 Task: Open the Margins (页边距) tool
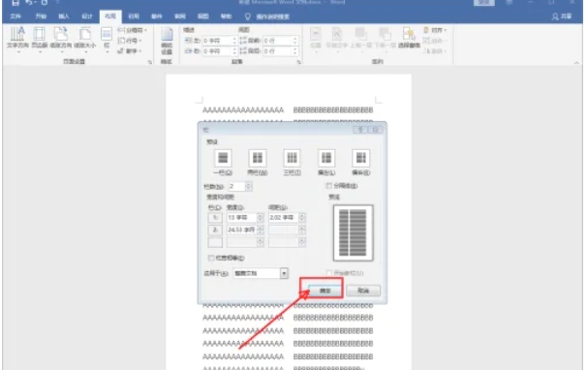[40, 39]
